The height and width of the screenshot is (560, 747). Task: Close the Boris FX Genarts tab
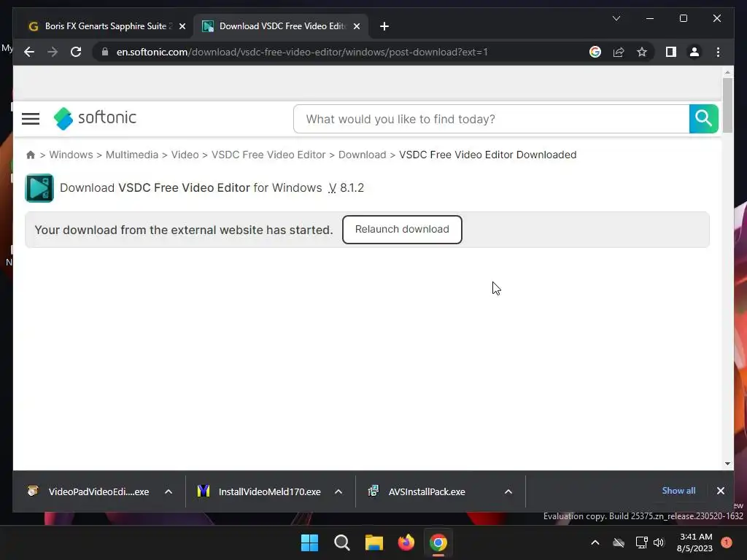182,27
